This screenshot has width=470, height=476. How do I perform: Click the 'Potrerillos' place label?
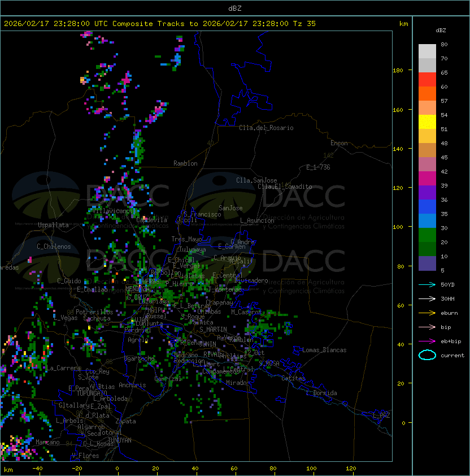pyautogui.click(x=94, y=311)
